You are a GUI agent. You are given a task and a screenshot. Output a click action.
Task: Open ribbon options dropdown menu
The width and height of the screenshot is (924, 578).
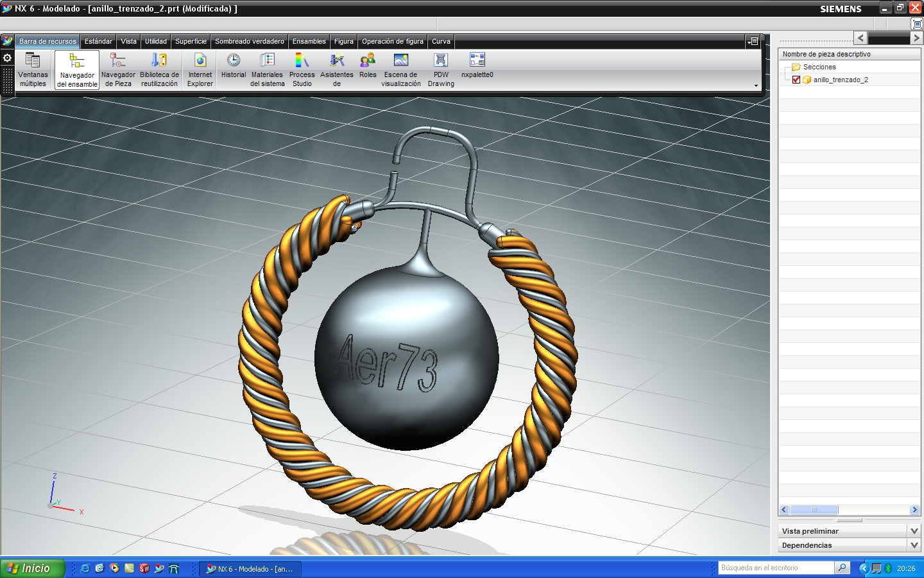click(x=753, y=41)
